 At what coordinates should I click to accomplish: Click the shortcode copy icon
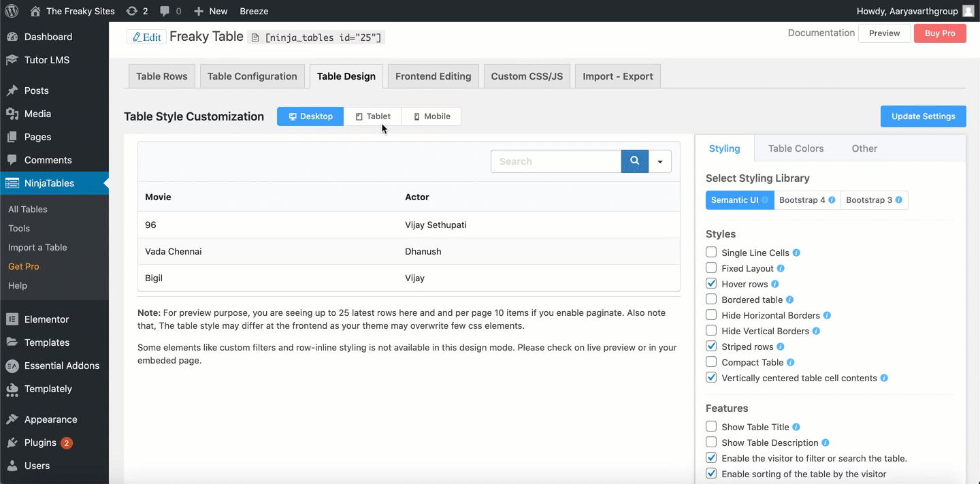255,37
